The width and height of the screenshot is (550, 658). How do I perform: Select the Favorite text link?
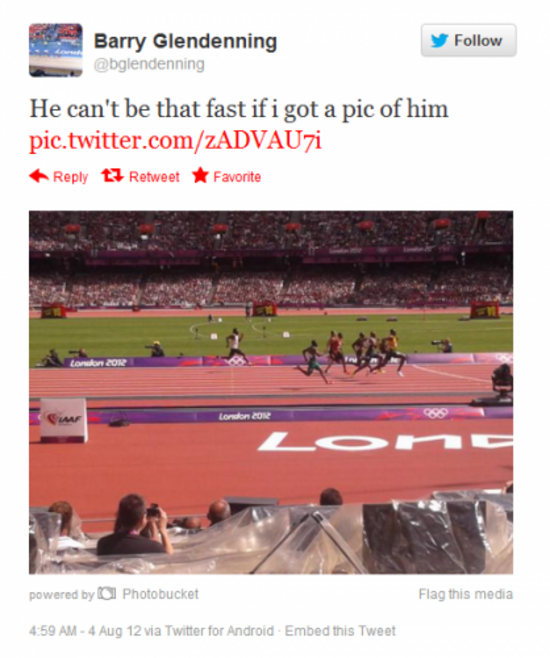pos(237,177)
